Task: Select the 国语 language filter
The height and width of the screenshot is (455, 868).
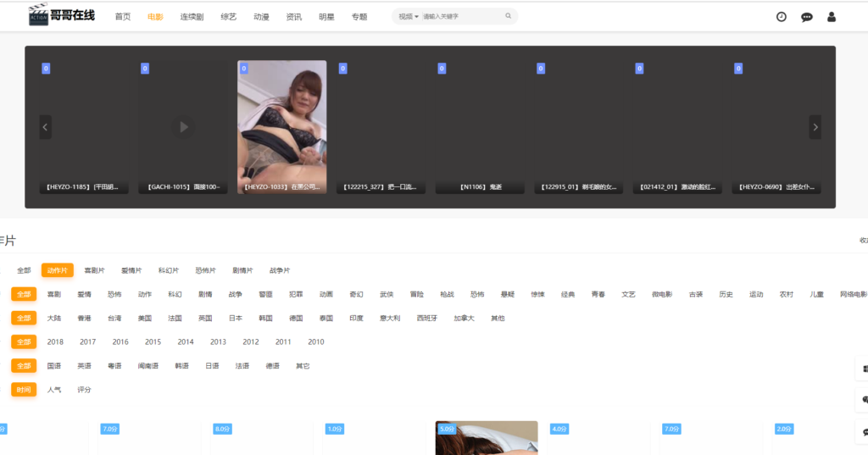Action: click(x=54, y=366)
